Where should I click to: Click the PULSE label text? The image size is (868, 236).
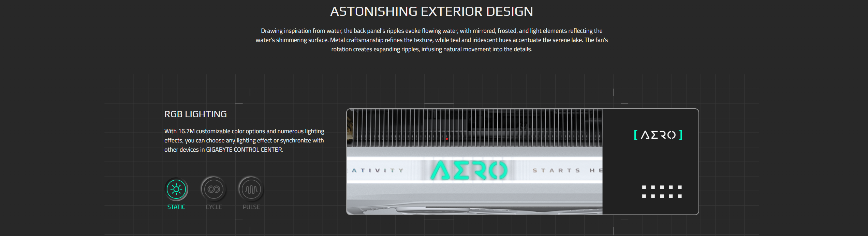point(251,207)
